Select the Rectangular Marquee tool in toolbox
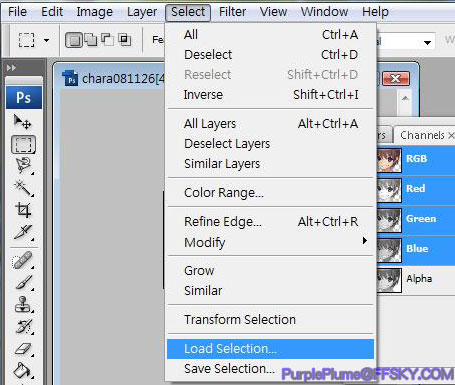 pos(23,144)
